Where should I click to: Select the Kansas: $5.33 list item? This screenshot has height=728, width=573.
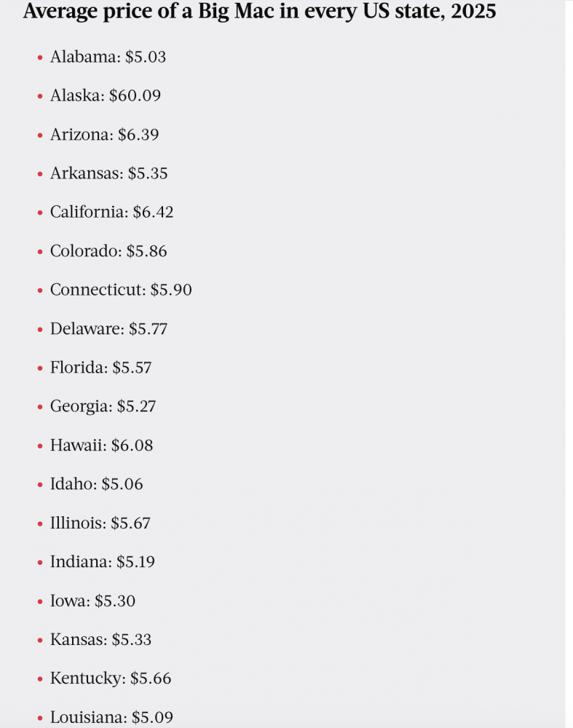coord(100,640)
